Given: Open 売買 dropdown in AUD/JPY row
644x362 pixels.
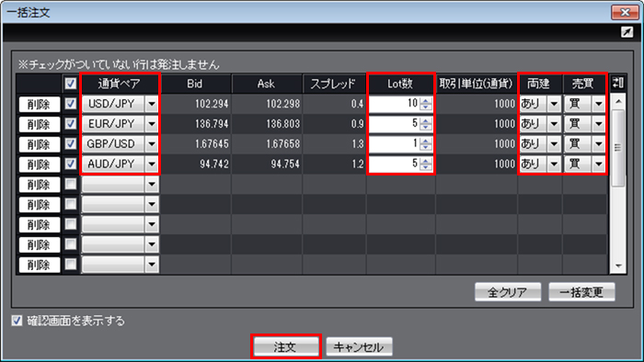Looking at the screenshot, I should tap(598, 164).
